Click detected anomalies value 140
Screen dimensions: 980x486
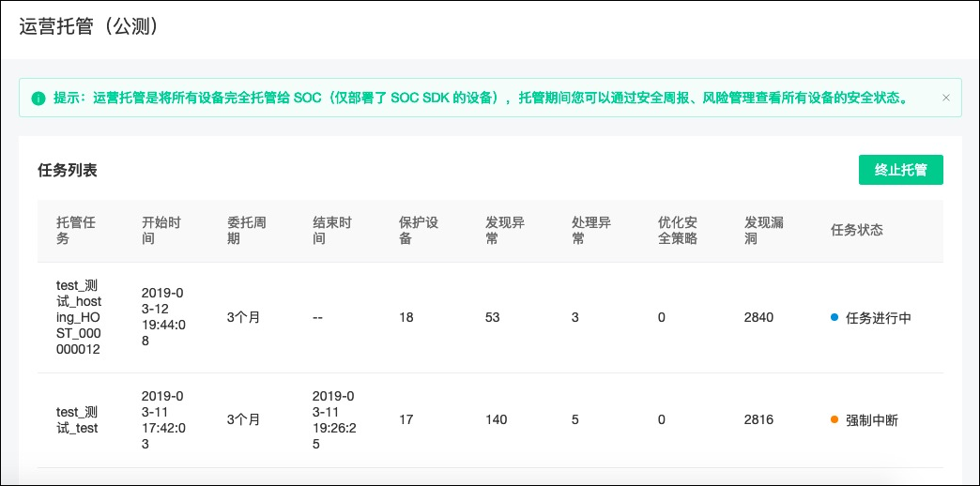(x=497, y=419)
